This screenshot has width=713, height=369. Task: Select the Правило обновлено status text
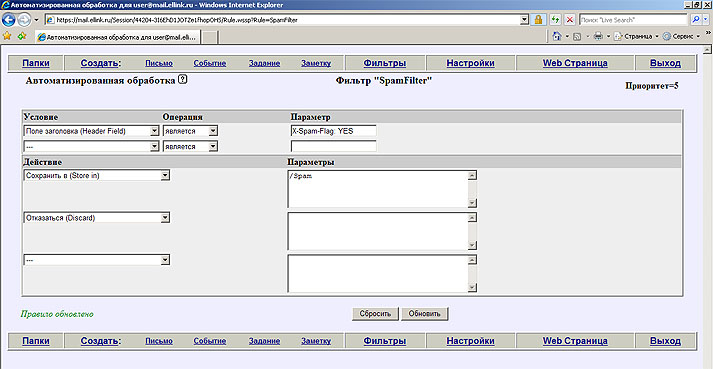(x=57, y=314)
